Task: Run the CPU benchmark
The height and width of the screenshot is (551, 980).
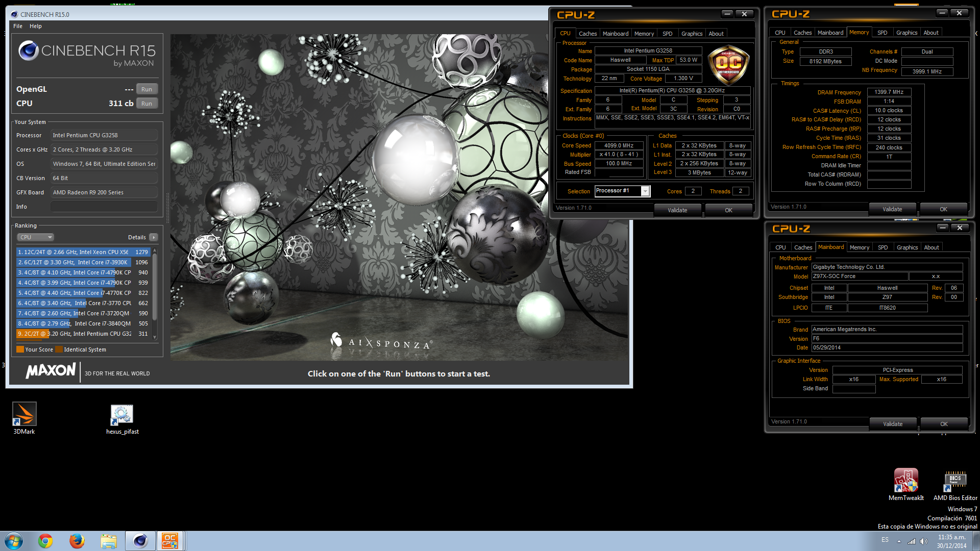Action: pyautogui.click(x=146, y=104)
